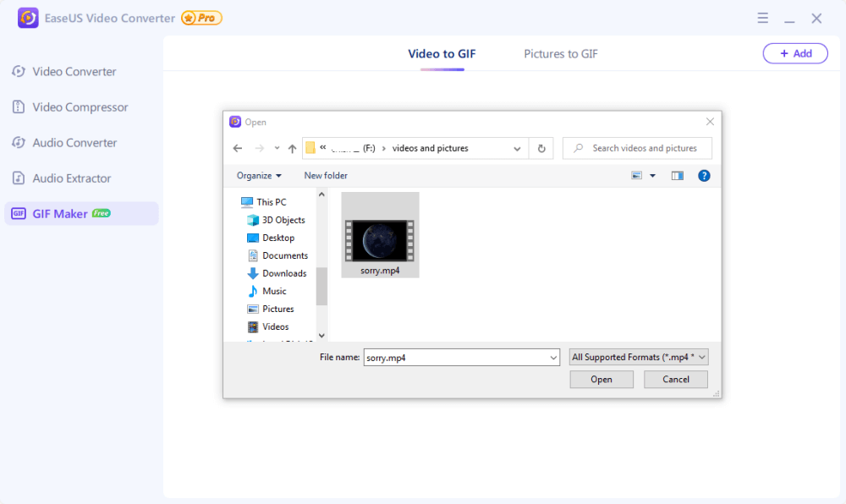Click the Video Converter sidebar icon
This screenshot has height=504, width=846.
click(19, 72)
